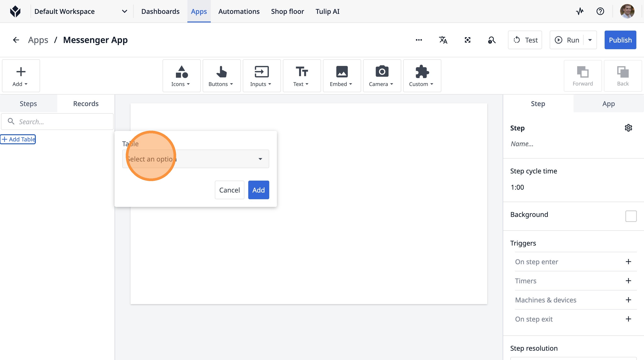The width and height of the screenshot is (644, 360).
Task: Switch to the App properties tab
Action: (608, 104)
